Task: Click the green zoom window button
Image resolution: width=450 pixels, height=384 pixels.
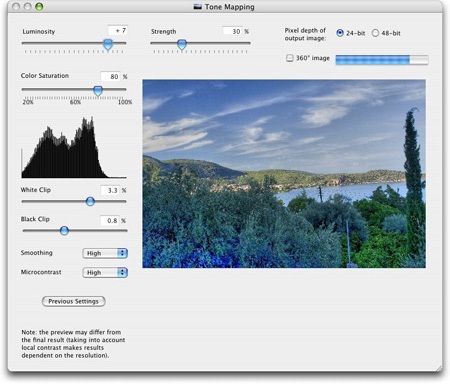Action: coord(39,7)
